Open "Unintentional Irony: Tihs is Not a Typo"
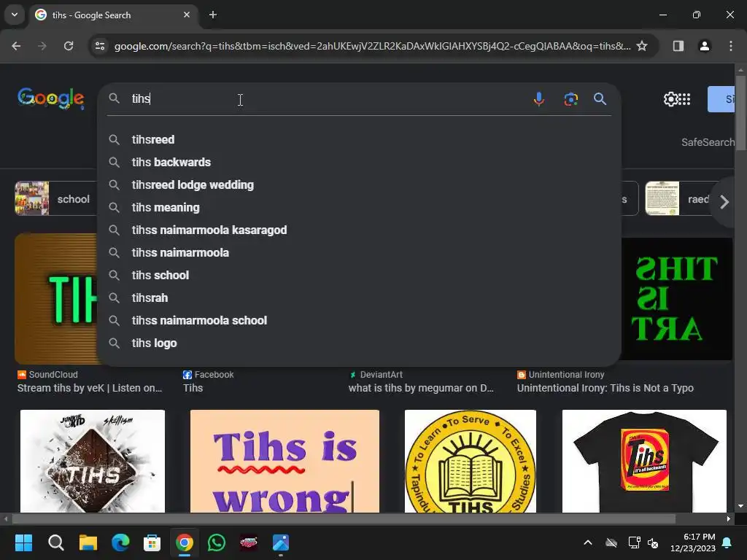This screenshot has height=560, width=747. click(605, 388)
